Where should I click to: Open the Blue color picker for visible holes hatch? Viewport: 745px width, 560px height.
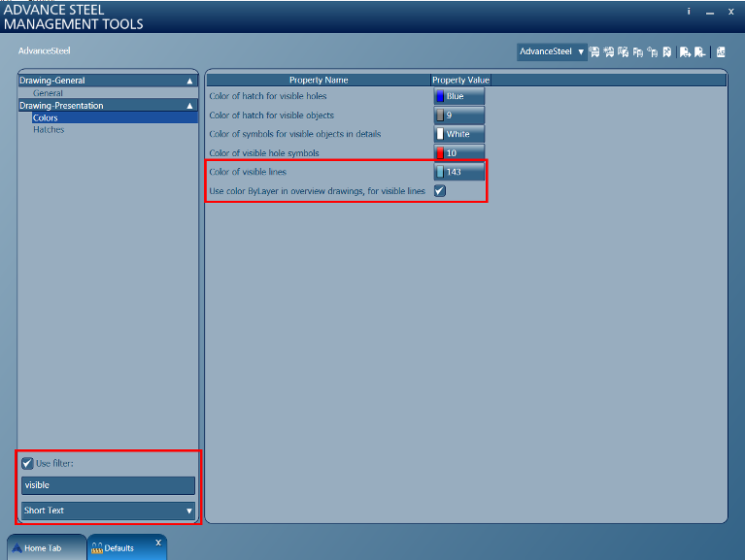tap(459, 96)
